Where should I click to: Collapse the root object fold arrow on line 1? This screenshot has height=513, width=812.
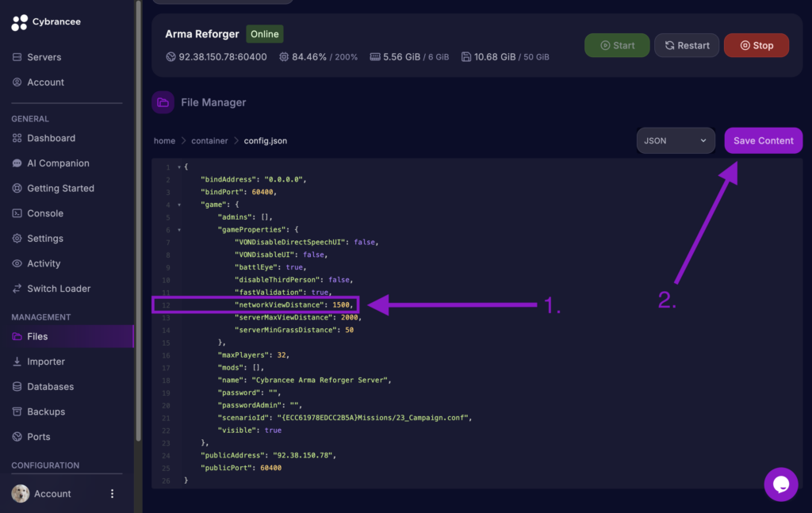click(179, 167)
